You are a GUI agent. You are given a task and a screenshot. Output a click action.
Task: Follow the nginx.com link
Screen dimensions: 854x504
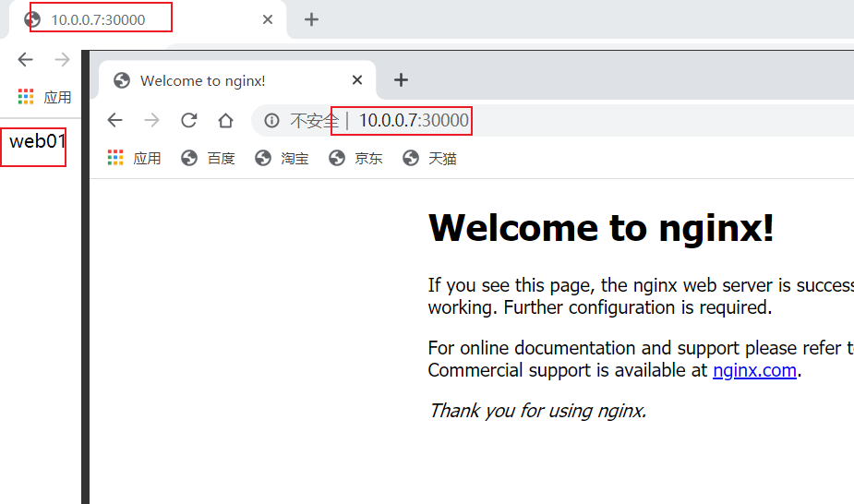pyautogui.click(x=754, y=370)
